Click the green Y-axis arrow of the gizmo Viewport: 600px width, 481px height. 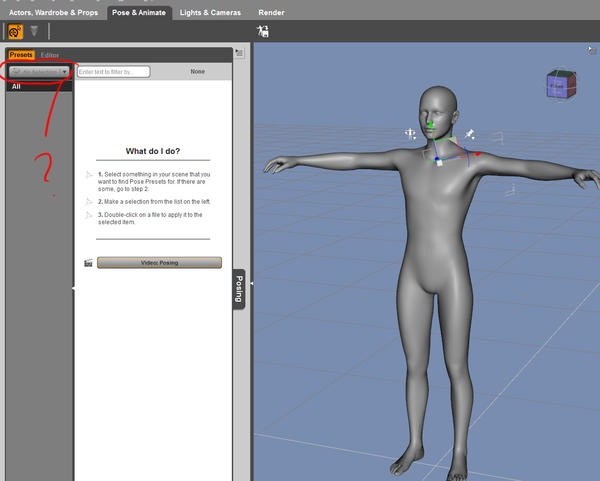tap(431, 125)
